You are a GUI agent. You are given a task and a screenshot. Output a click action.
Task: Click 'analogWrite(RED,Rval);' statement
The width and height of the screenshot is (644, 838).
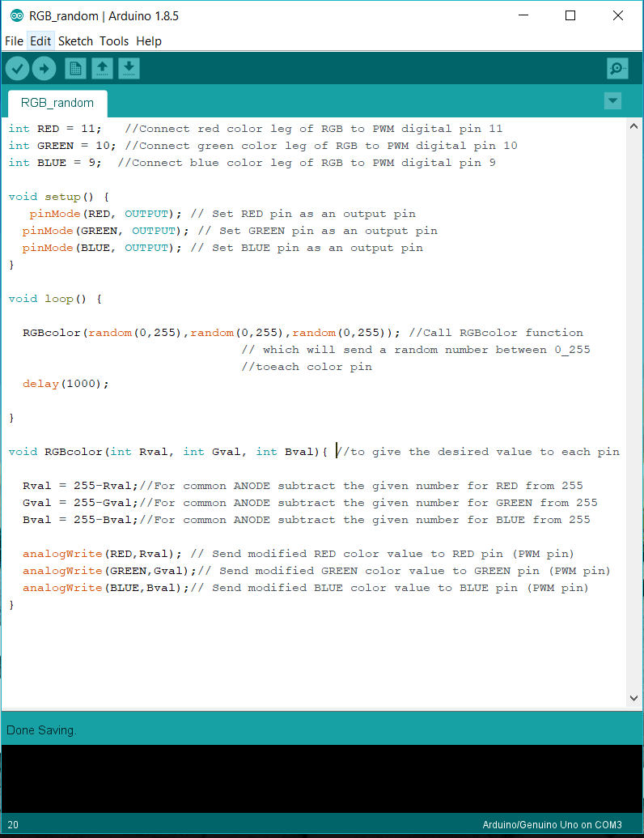102,554
